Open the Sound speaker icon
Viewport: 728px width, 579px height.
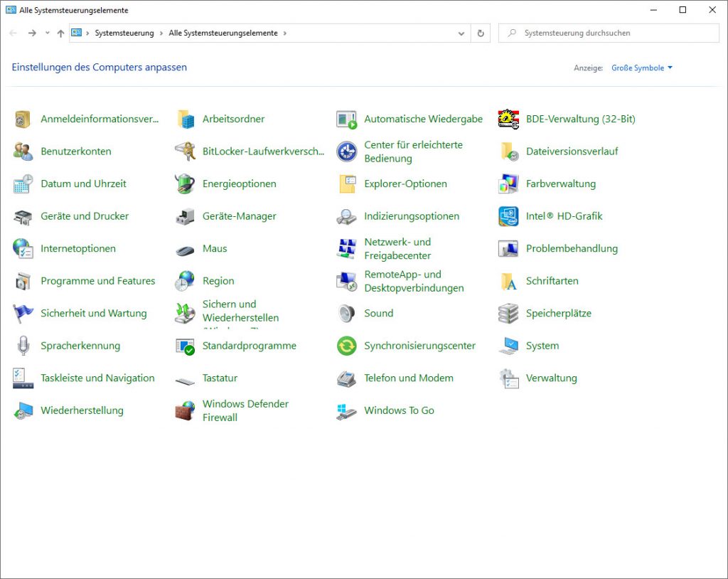346,314
